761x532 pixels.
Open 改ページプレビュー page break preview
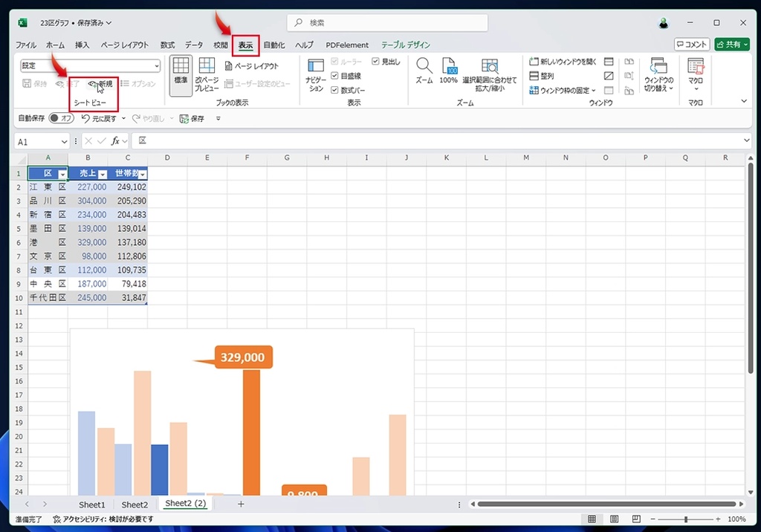[x=207, y=75]
